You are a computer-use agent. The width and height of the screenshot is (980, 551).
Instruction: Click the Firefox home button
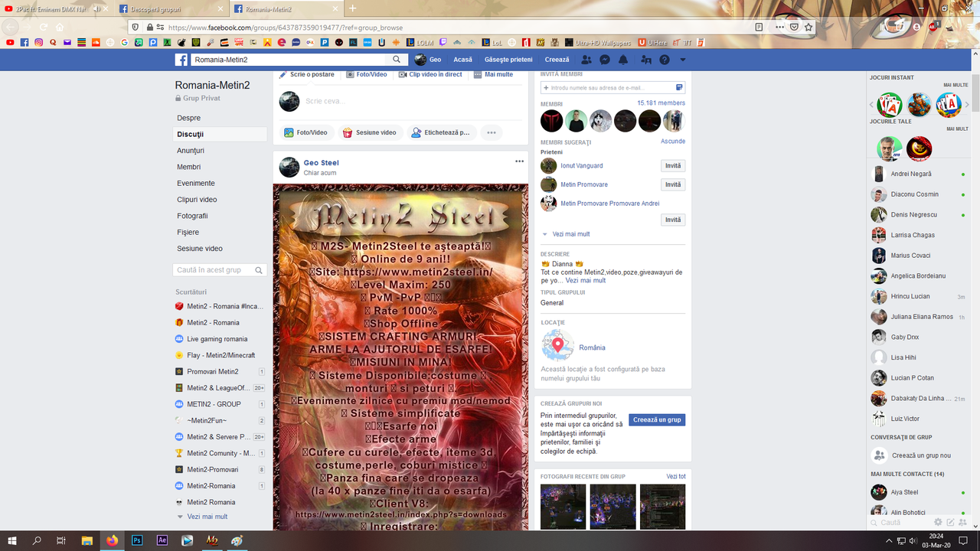click(60, 27)
